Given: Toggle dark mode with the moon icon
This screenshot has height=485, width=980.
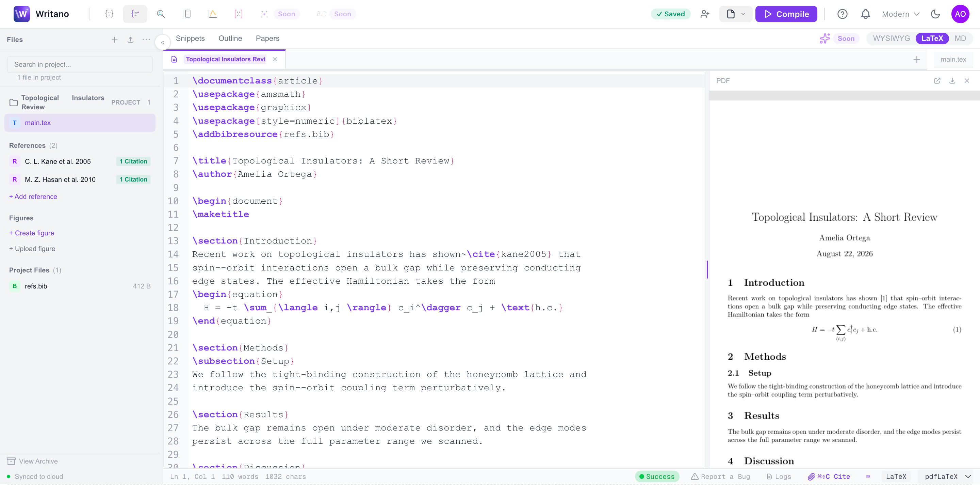Looking at the screenshot, I should click(935, 14).
